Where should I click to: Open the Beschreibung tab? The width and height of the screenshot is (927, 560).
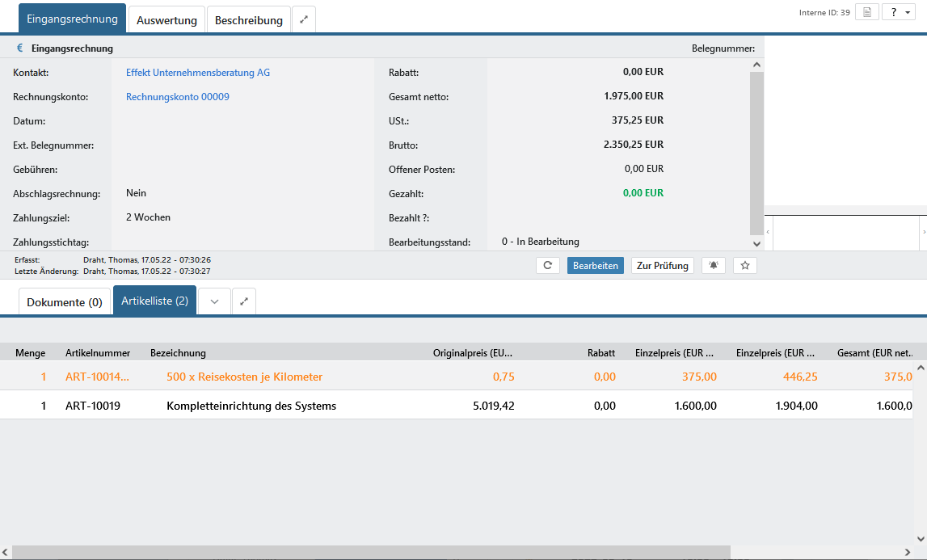coord(248,20)
